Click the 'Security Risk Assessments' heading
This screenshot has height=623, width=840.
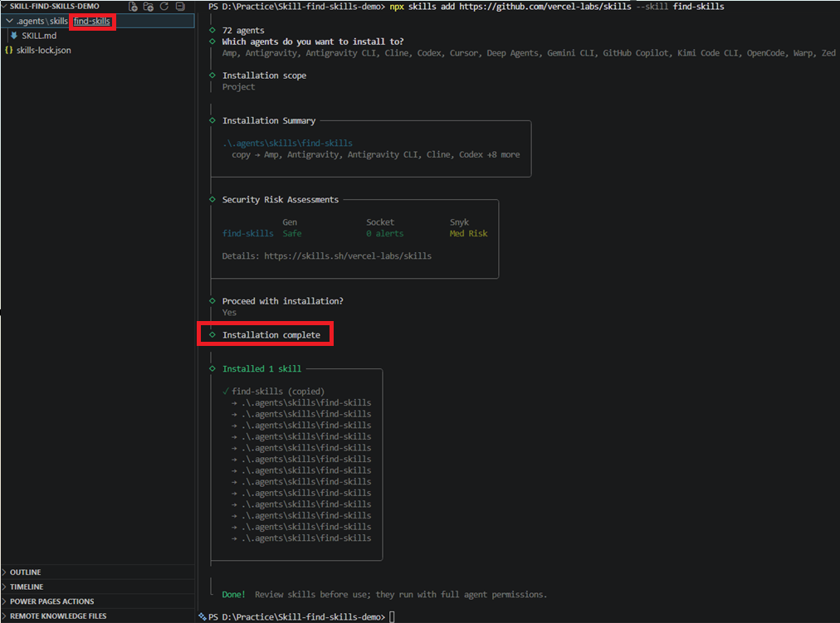coord(281,200)
